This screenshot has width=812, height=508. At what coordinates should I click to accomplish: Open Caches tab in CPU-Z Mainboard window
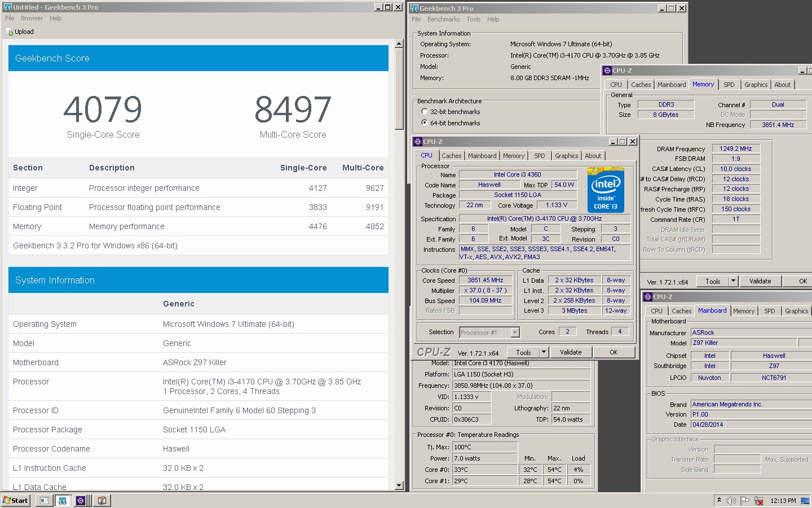click(681, 311)
